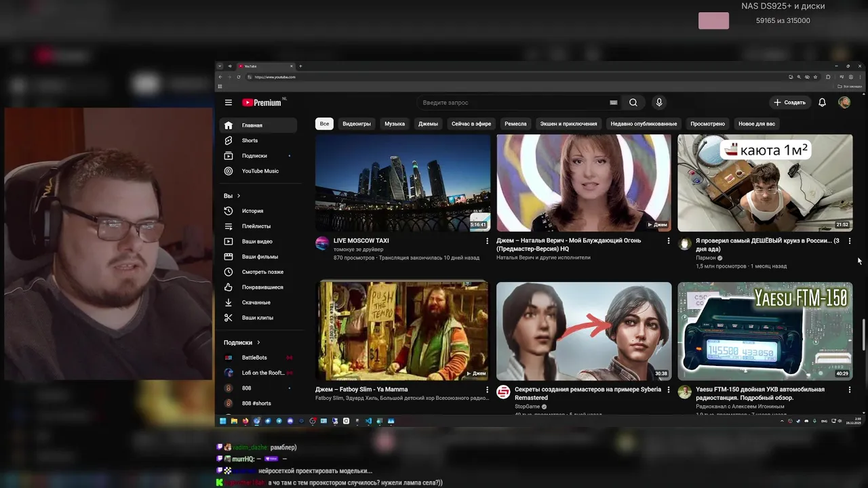
Task: Open options menu for Yaesu FTM-150 video
Action: coord(850,390)
